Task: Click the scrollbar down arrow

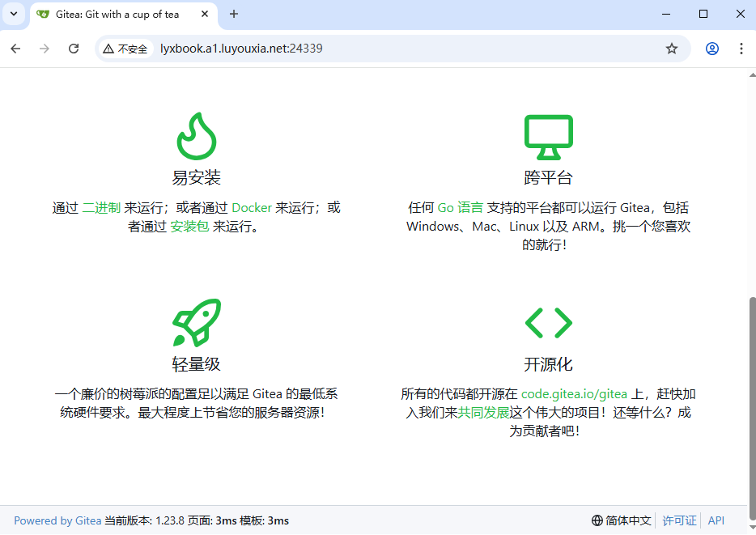Action: (752, 529)
